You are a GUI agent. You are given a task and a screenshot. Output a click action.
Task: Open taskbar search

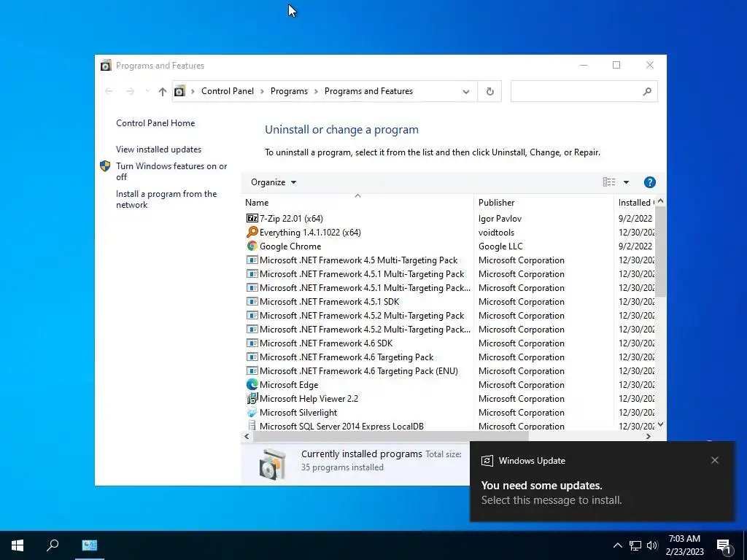53,545
